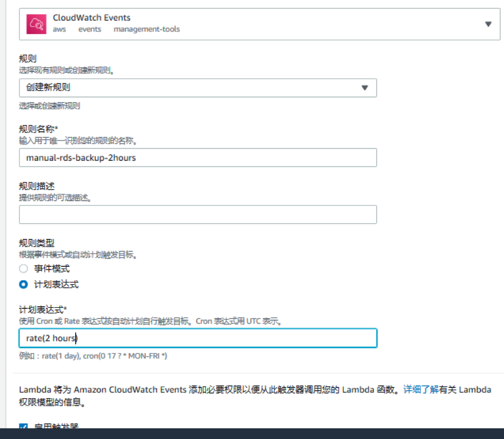Expand the 创建新规则 rule dropdown
The width and height of the screenshot is (504, 439).
[198, 87]
